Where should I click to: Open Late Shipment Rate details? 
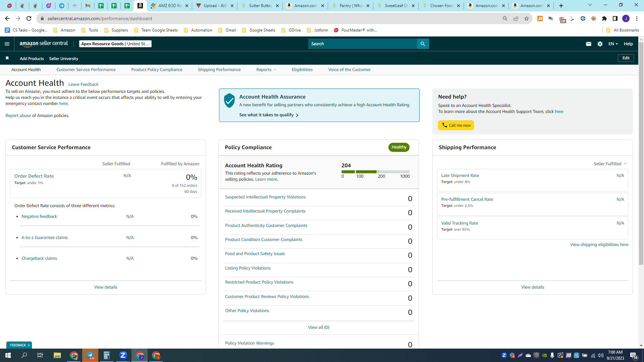click(x=460, y=176)
